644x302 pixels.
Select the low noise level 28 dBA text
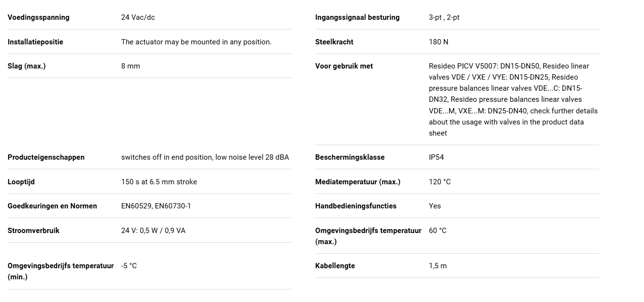(252, 157)
